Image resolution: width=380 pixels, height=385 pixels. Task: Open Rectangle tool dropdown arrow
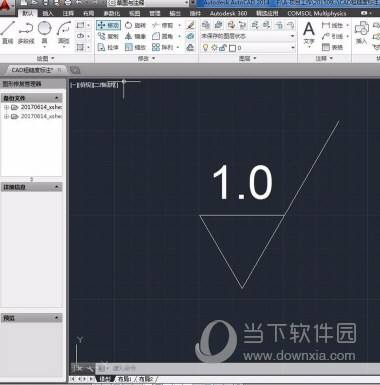88,25
